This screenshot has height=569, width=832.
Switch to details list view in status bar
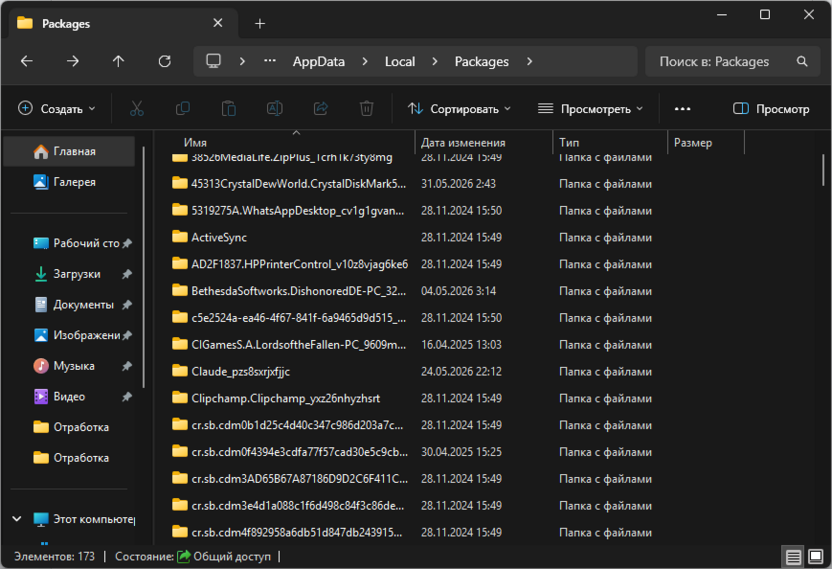point(793,557)
